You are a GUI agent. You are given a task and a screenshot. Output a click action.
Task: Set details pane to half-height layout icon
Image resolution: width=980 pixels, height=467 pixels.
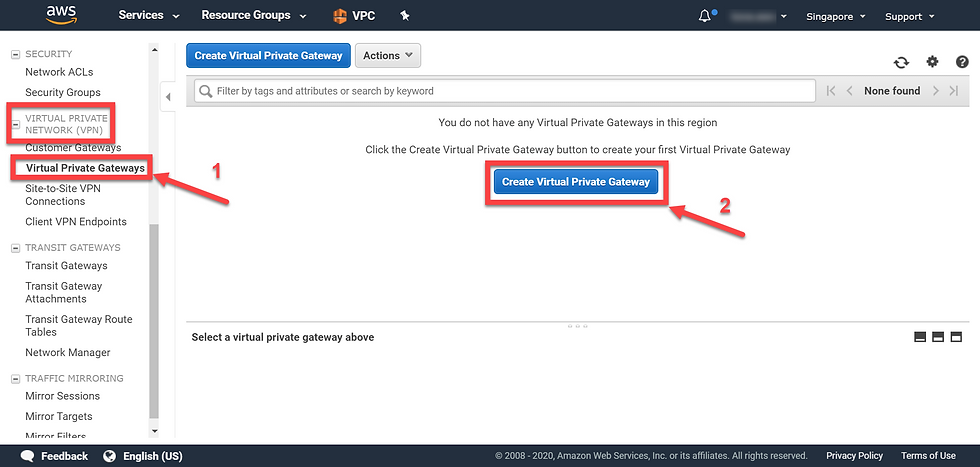click(938, 337)
